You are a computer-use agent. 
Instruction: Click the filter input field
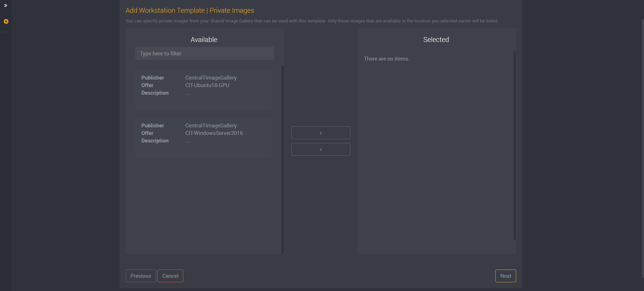(205, 53)
